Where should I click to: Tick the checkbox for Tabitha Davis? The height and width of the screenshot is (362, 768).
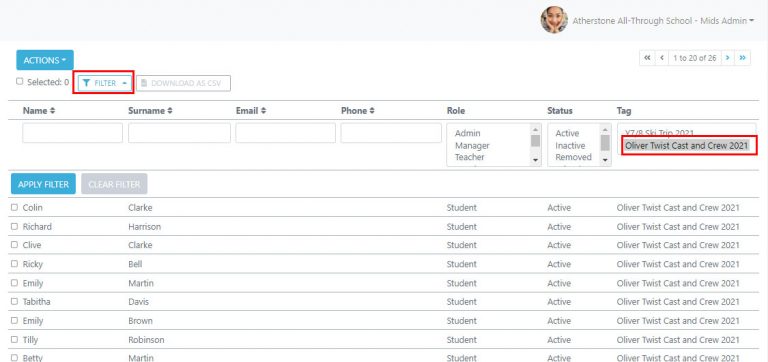tap(14, 302)
